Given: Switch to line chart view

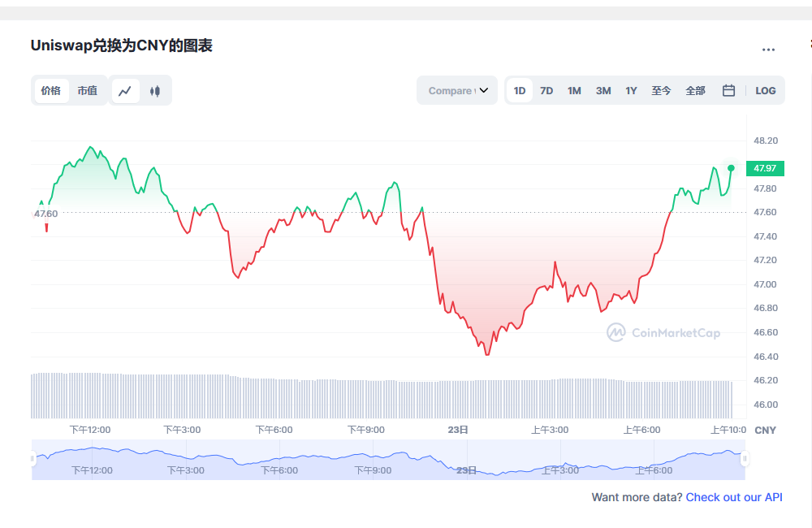Looking at the screenshot, I should point(125,91).
